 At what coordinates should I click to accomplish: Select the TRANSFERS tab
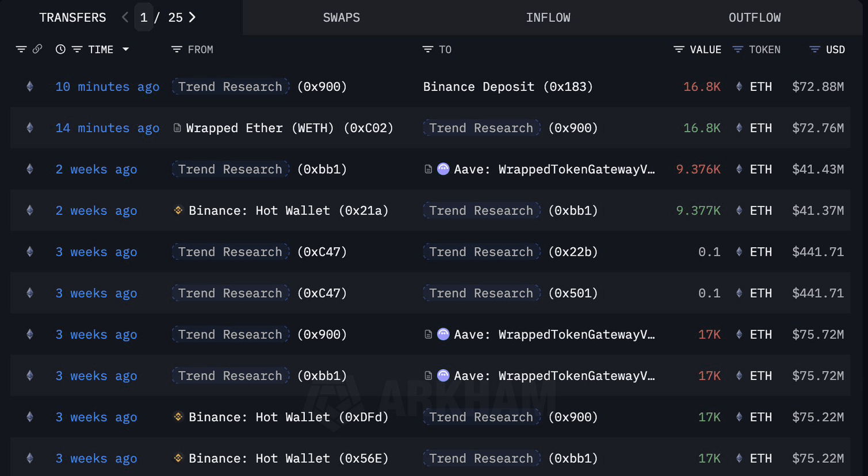(x=72, y=18)
